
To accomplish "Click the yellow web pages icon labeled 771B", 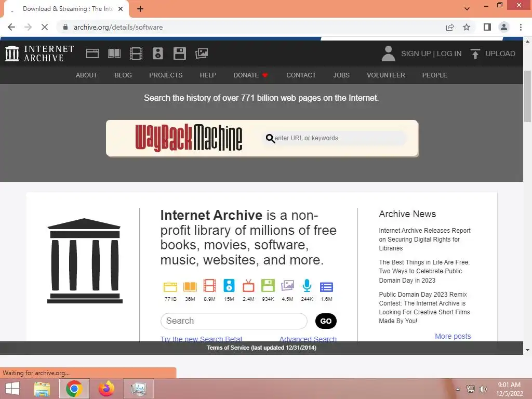I will (x=170, y=287).
